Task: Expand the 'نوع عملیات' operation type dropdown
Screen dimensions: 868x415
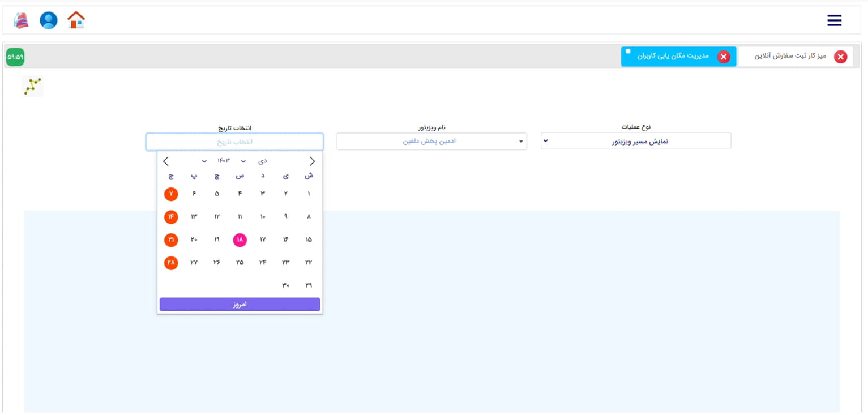Action: point(635,141)
